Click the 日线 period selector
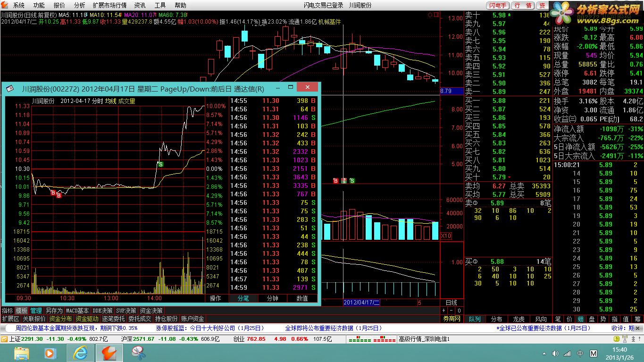The image size is (644, 362). [452, 303]
